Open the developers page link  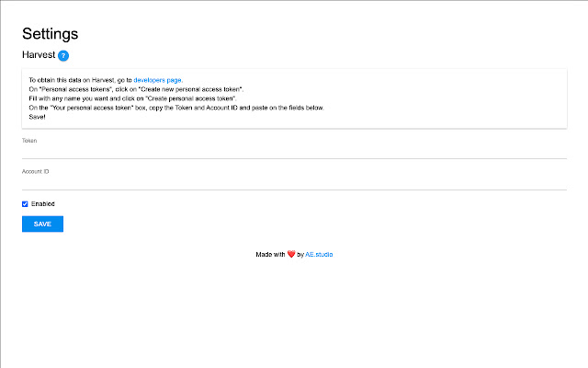pyautogui.click(x=157, y=80)
